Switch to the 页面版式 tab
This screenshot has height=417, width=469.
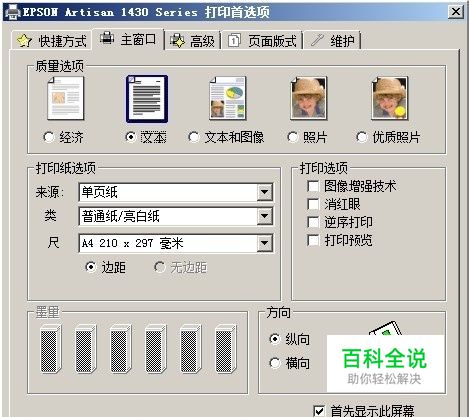262,41
